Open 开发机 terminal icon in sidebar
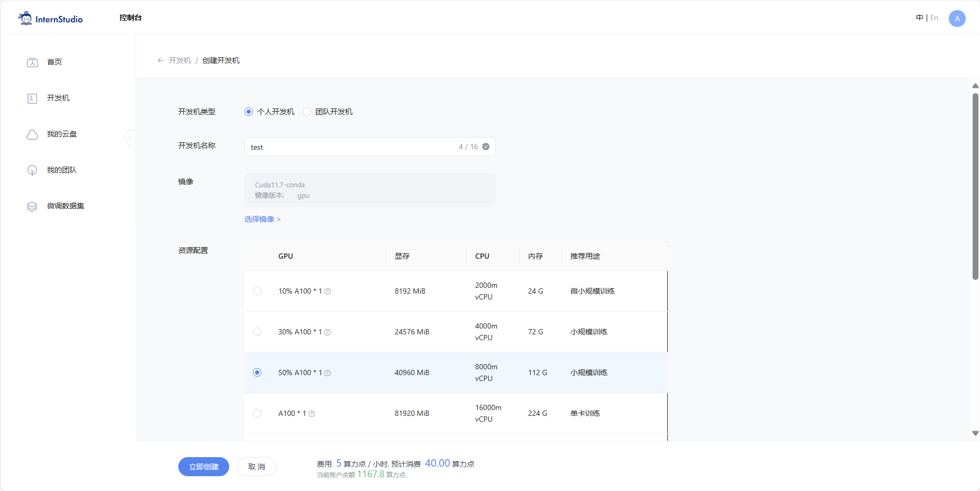 click(x=32, y=98)
